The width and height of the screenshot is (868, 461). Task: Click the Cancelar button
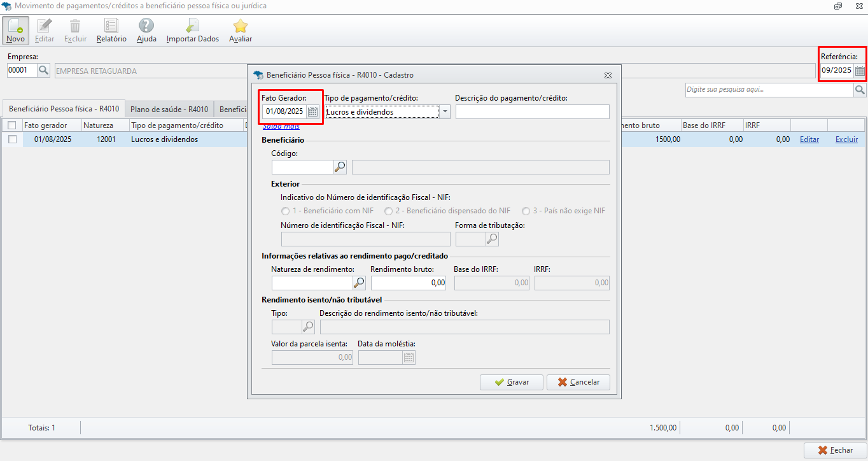click(578, 382)
